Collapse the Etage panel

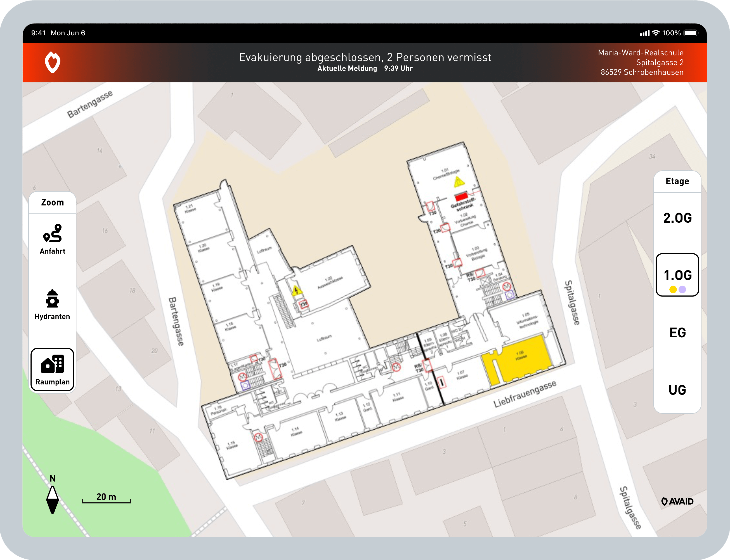coord(677,181)
